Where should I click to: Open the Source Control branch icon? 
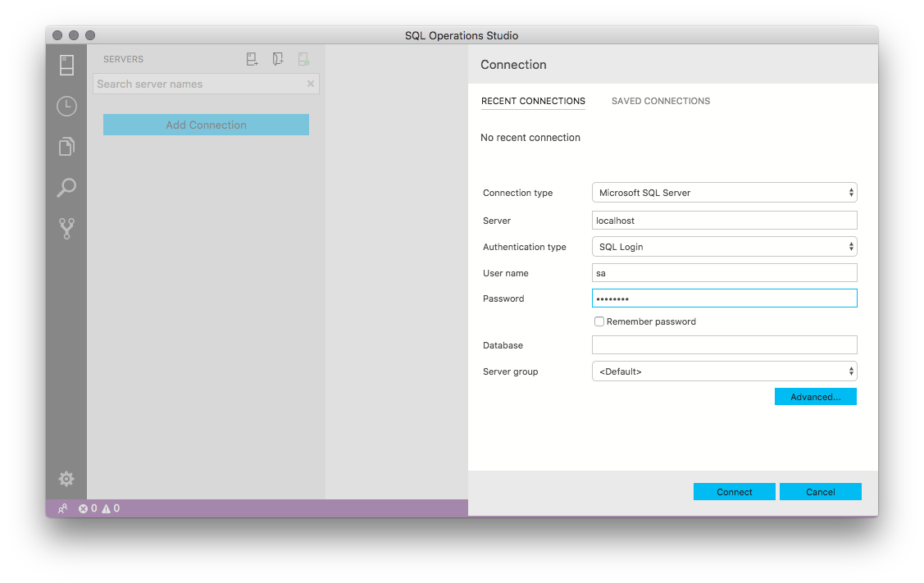tap(66, 228)
